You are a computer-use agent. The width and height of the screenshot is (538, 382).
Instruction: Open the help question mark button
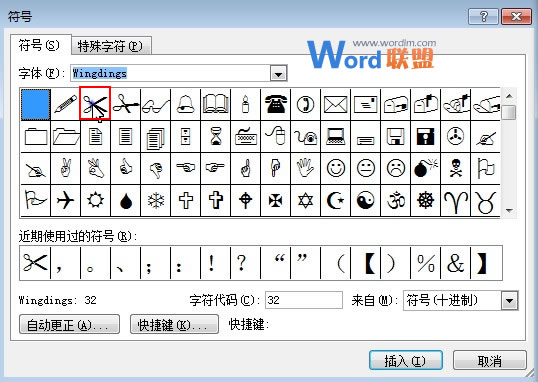pyautogui.click(x=483, y=16)
